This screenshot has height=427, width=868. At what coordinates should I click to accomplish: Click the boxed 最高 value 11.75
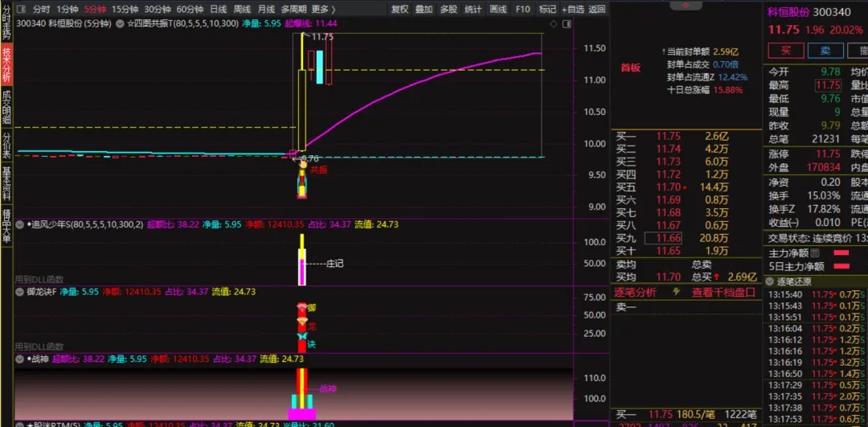[x=828, y=85]
